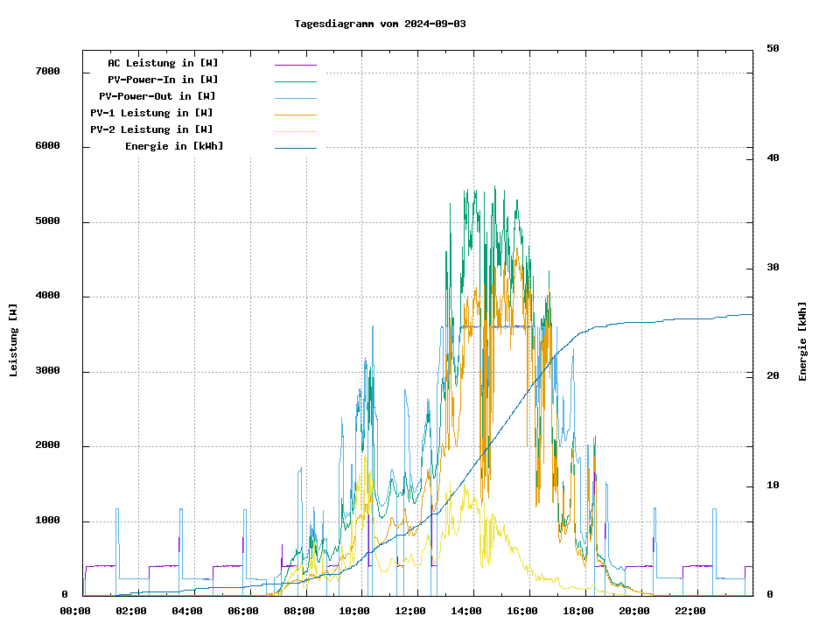This screenshot has width=840, height=630.
Task: Click the light blue PV-Power-Out legend line
Action: [x=295, y=98]
